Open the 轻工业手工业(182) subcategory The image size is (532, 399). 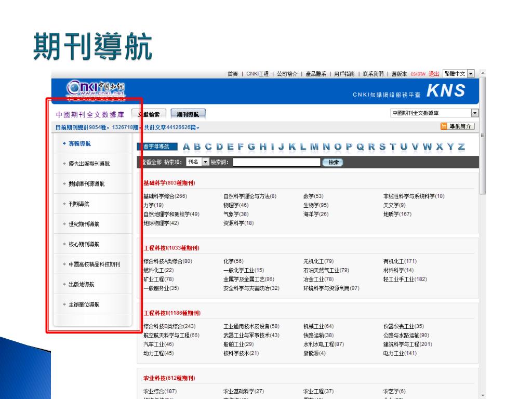tap(405, 279)
